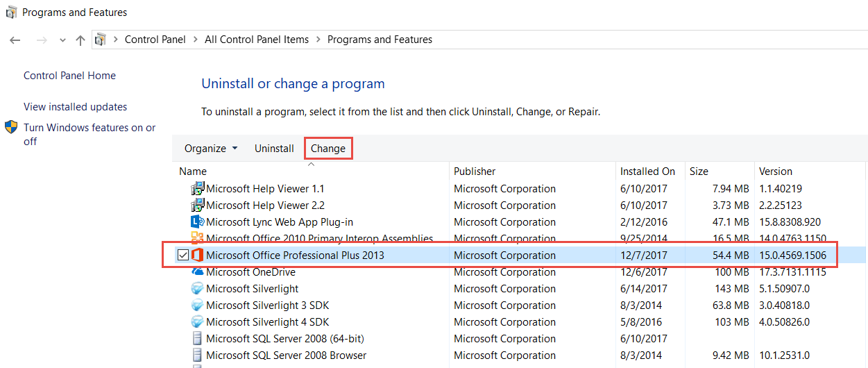Open the Organize dropdown menu
Image resolution: width=868 pixels, height=368 pixels.
211,149
